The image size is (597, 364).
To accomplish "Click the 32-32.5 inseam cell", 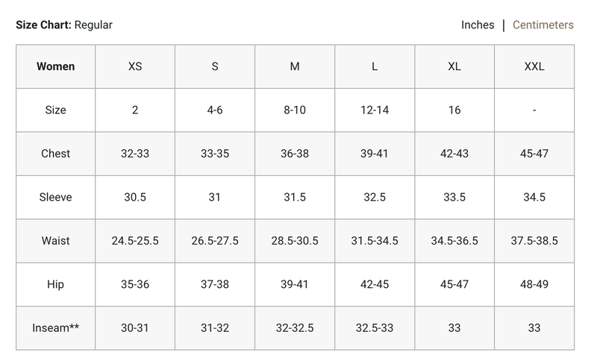I will [x=295, y=328].
